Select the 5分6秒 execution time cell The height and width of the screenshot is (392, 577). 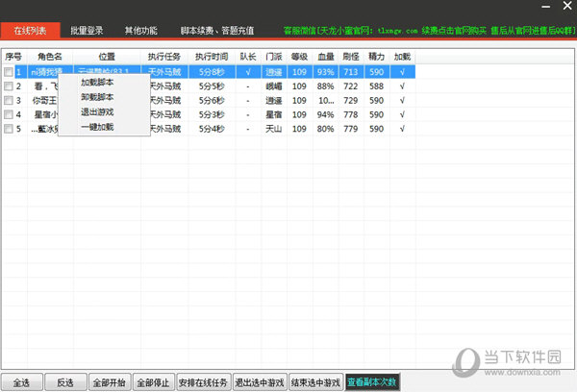(212, 100)
